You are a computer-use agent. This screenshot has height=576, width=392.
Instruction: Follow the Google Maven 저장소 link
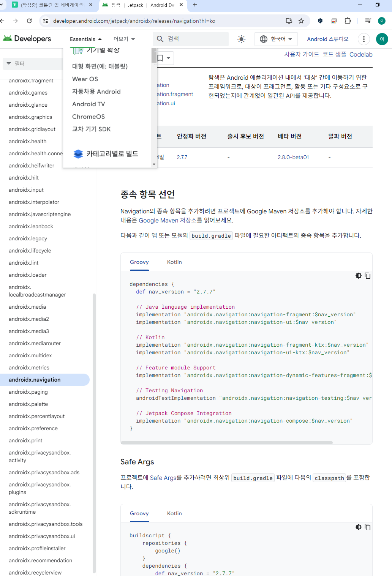(x=168, y=220)
